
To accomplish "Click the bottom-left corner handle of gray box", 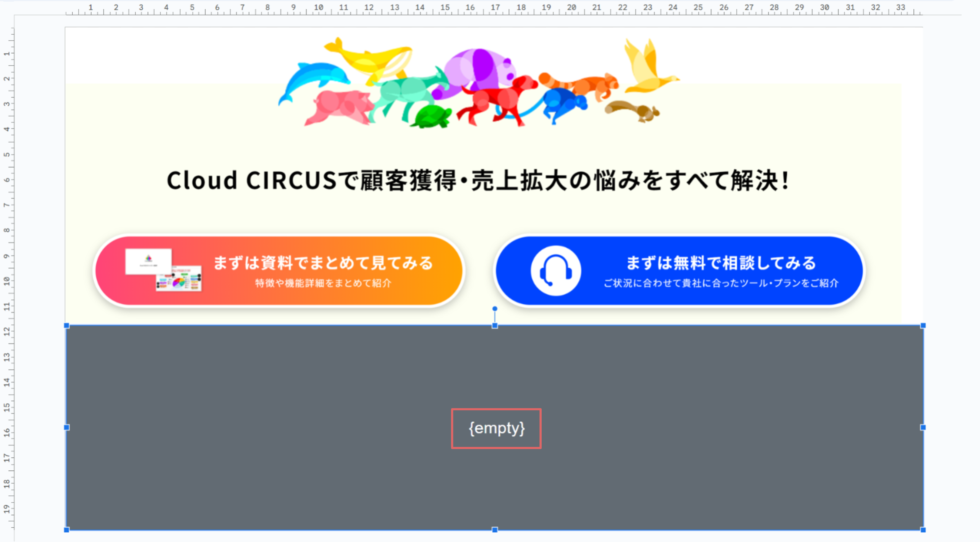I will (x=67, y=530).
